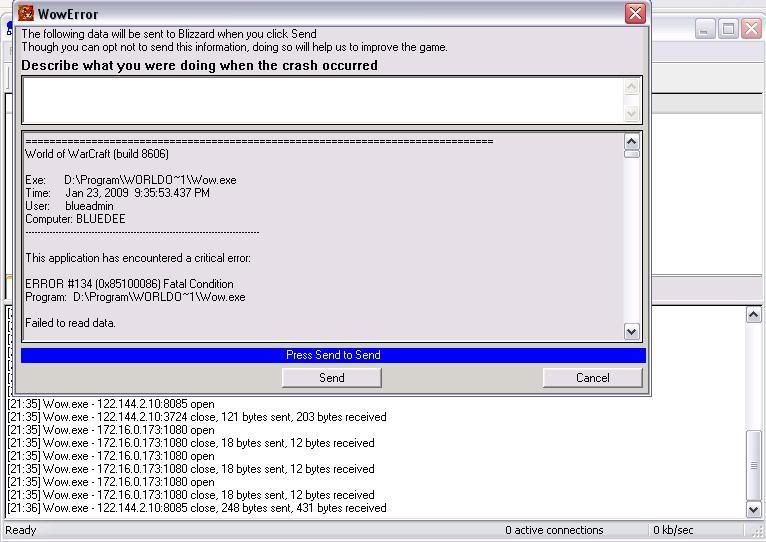Viewport: 766px width, 542px height.
Task: Click error details scrollbar thumb
Action: click(x=632, y=154)
